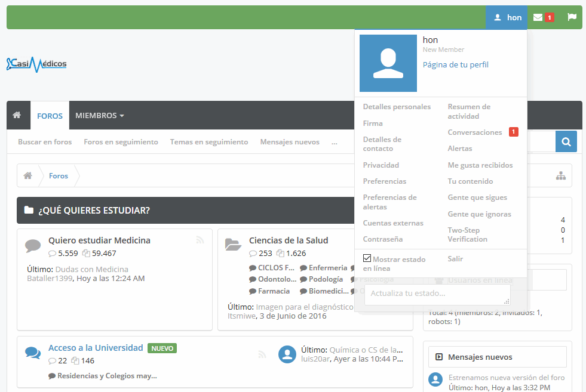
Task: Click the large profile avatar in account menu
Action: pos(388,63)
